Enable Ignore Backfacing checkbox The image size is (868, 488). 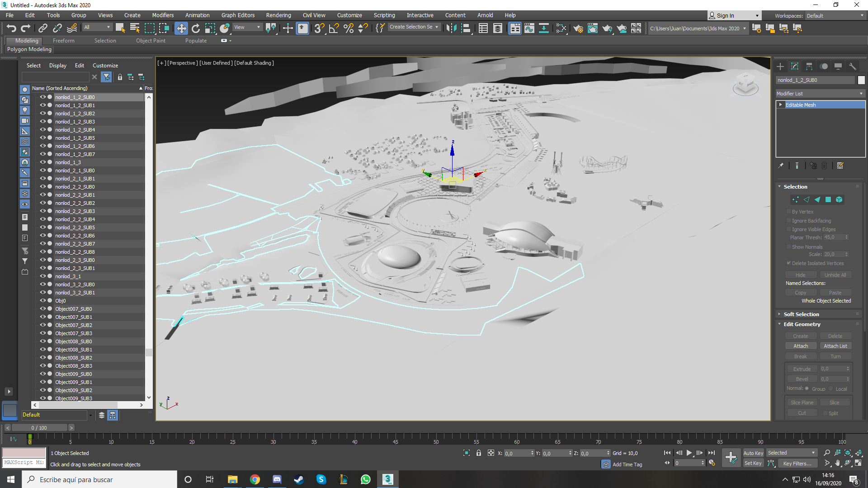(x=789, y=221)
